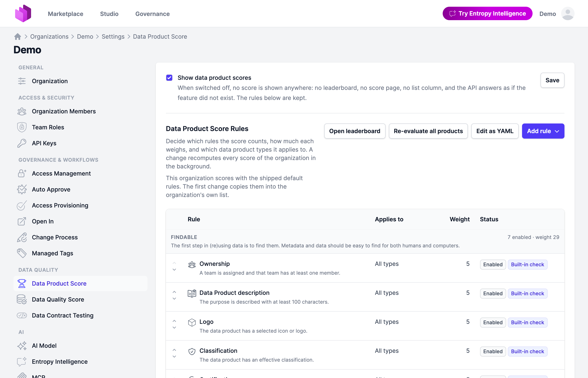The image size is (588, 378).
Task: Click the Data Product Score trophy icon
Action: pos(22,283)
